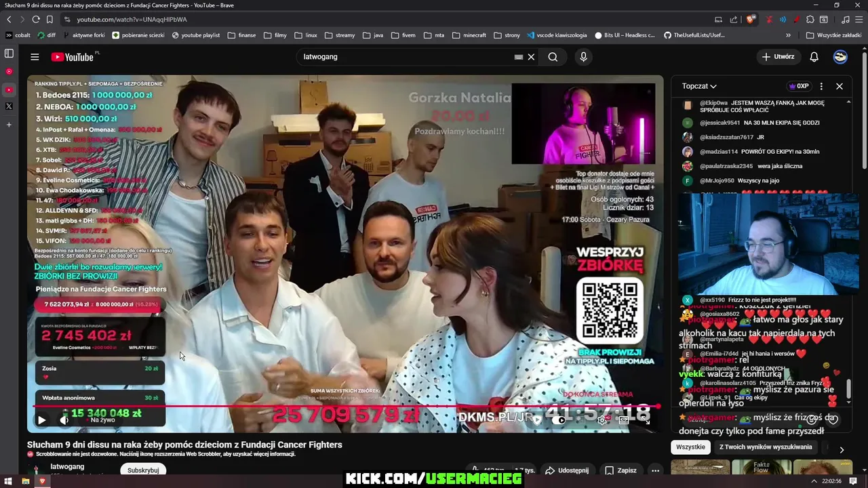Open YouTube notifications bell
Image resolution: width=868 pixels, height=488 pixels.
tap(814, 57)
